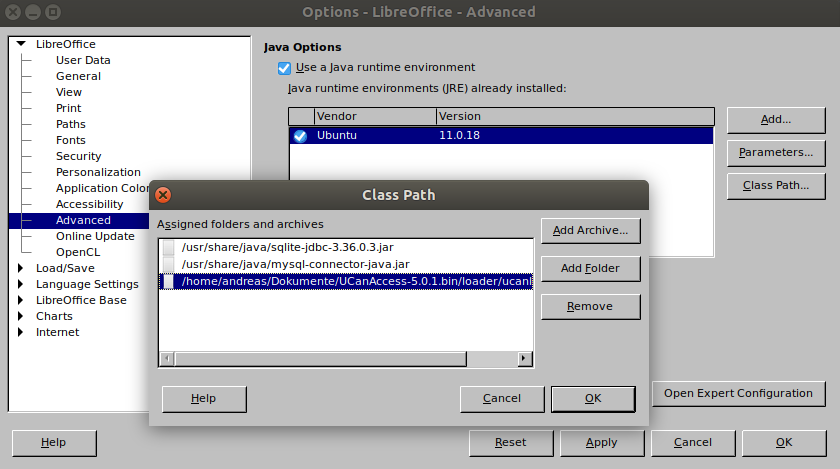The image size is (840, 469).
Task: Click the Class Path... button in Options
Action: [x=776, y=186]
